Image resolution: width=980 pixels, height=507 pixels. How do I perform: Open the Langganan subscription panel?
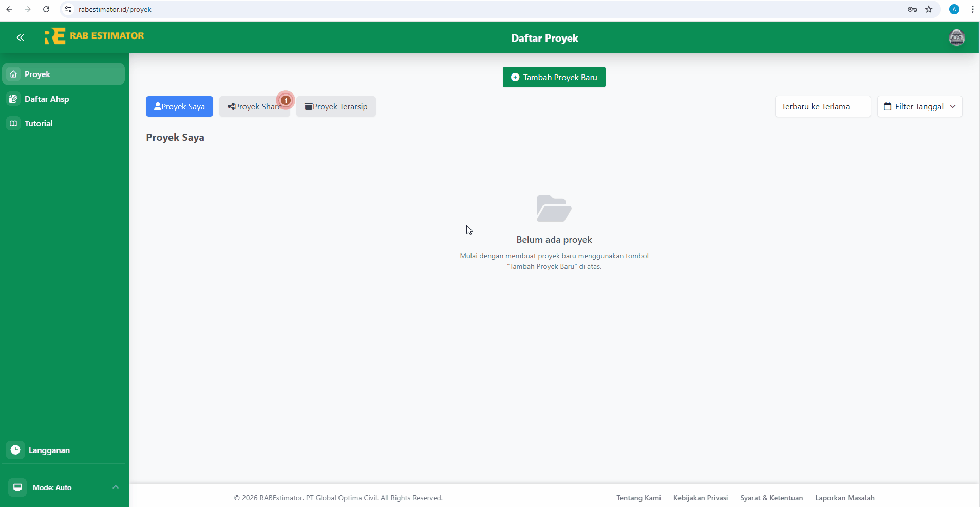point(50,450)
